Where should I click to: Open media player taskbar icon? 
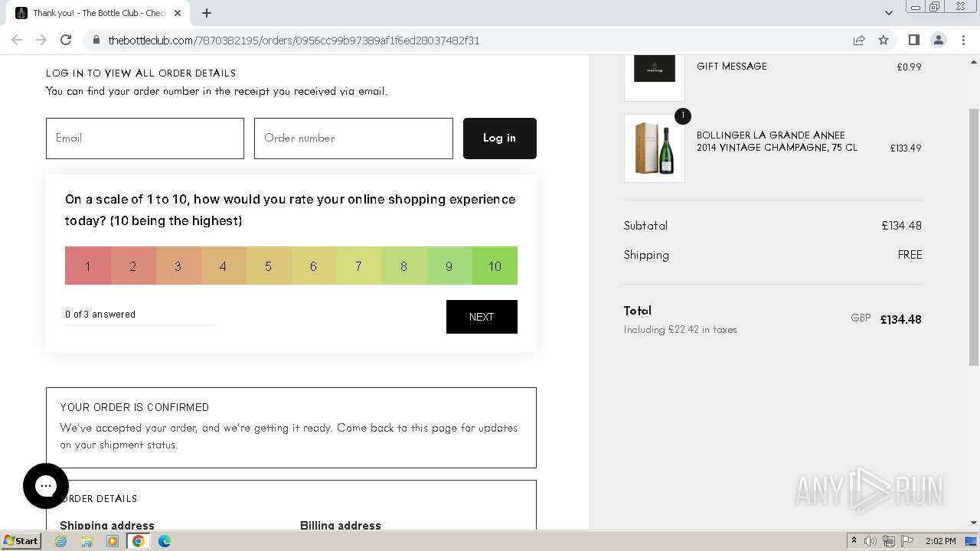113,541
